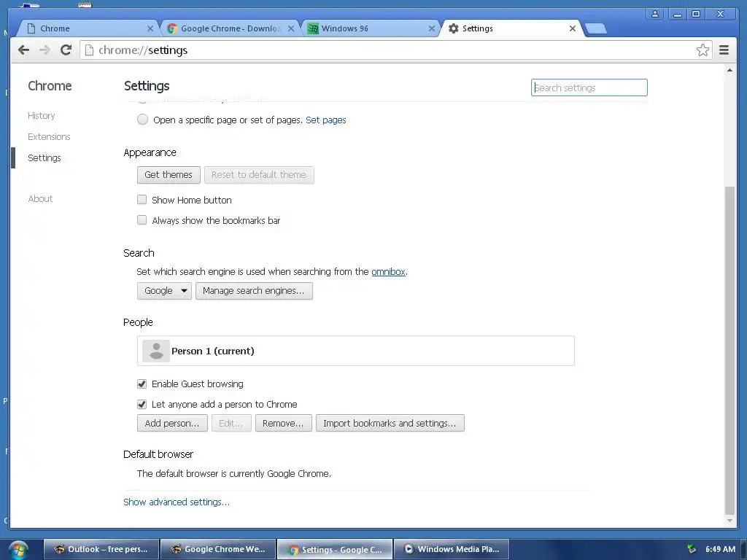747x560 pixels.
Task: Go back with the browser back arrow
Action: [23, 50]
